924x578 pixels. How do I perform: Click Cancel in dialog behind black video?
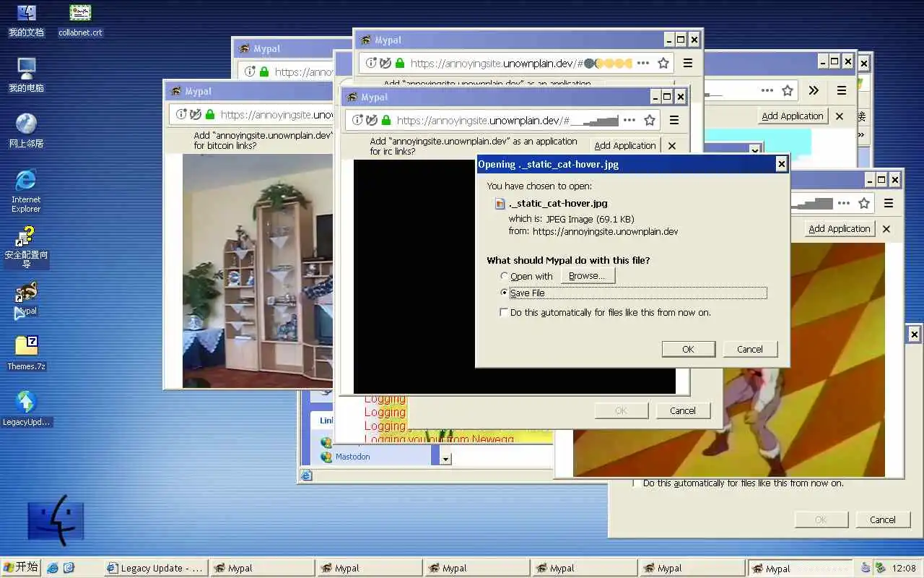pyautogui.click(x=683, y=410)
